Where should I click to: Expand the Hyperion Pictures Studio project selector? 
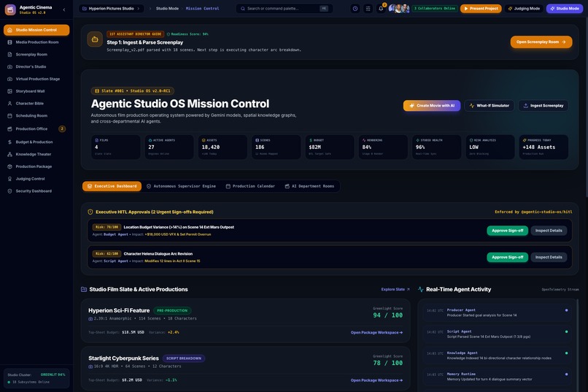click(x=112, y=8)
